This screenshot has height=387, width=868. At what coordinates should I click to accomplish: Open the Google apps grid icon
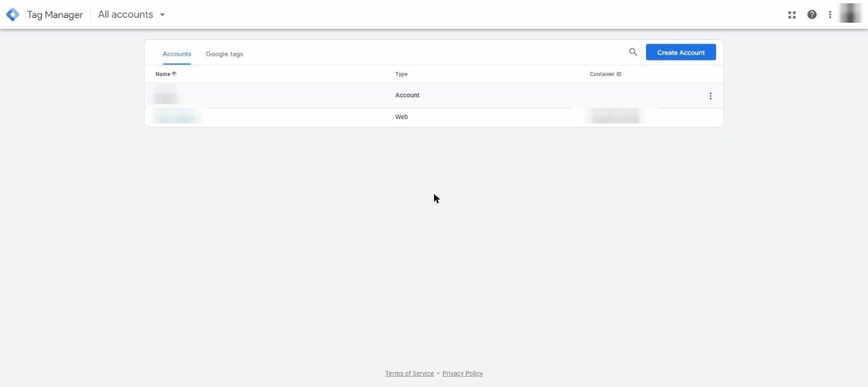coord(792,15)
